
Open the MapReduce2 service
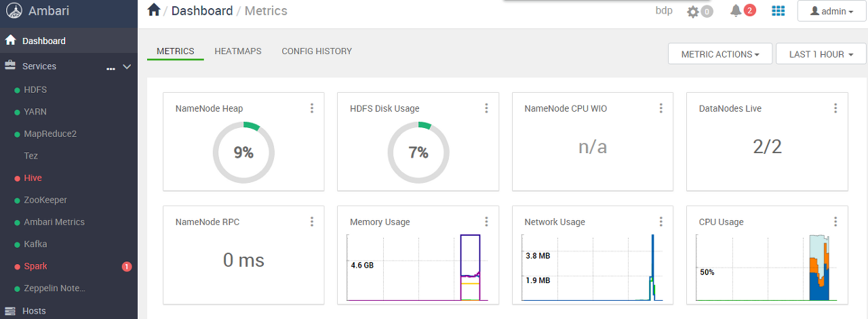[x=50, y=134]
